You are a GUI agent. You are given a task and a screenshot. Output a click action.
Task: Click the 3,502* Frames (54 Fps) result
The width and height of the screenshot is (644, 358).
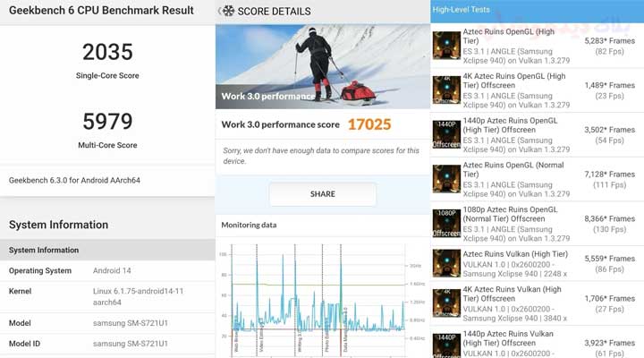[x=609, y=135]
